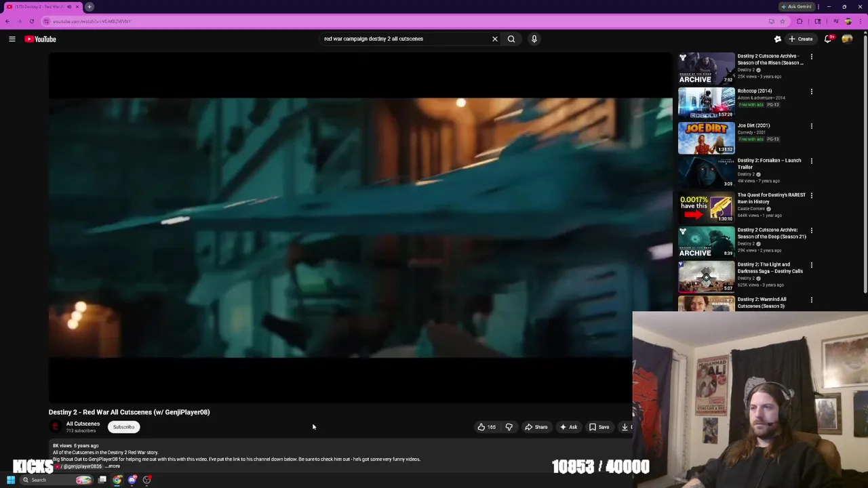The width and height of the screenshot is (868, 488).
Task: Close the Destiny 2 Red War tab
Action: click(x=77, y=7)
